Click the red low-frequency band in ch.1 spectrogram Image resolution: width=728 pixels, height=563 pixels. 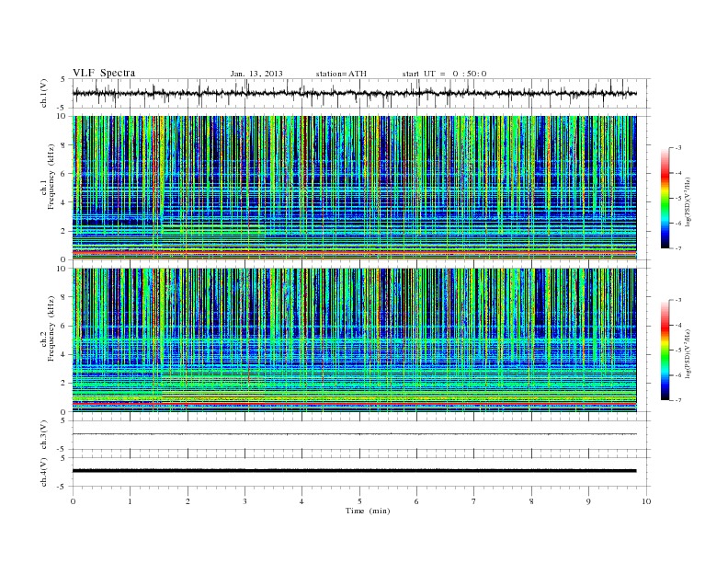[x=355, y=252]
